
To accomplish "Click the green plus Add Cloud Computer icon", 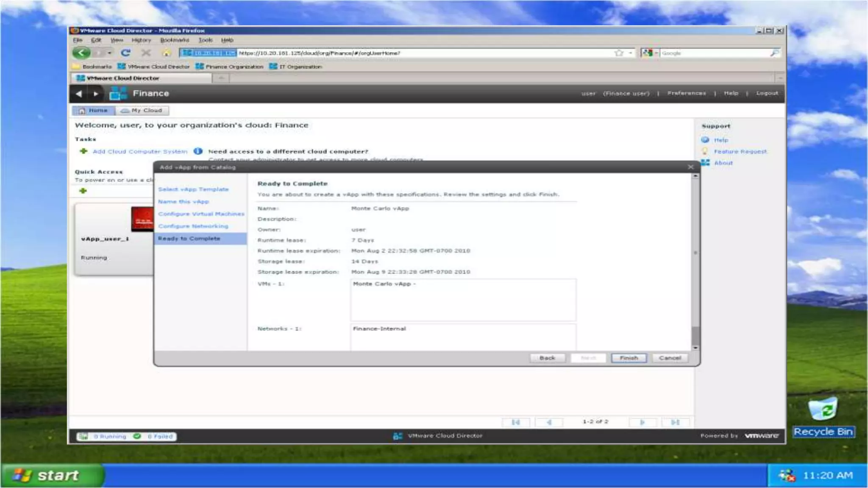I will tap(83, 151).
